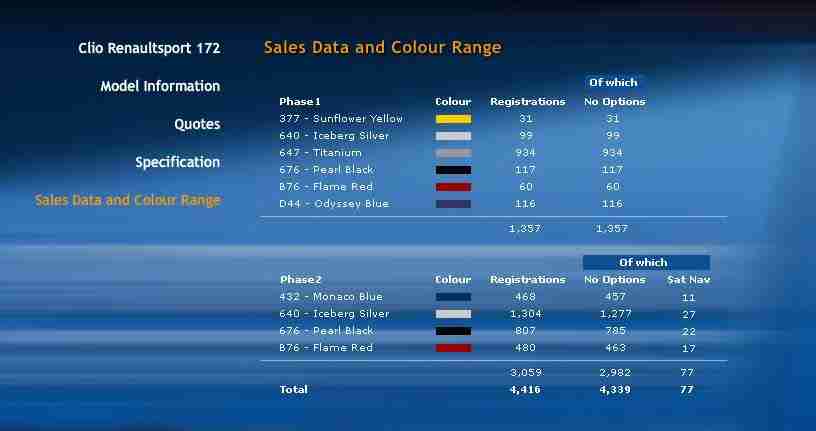Go to Model Information section
This screenshot has height=431, width=816.
[160, 86]
